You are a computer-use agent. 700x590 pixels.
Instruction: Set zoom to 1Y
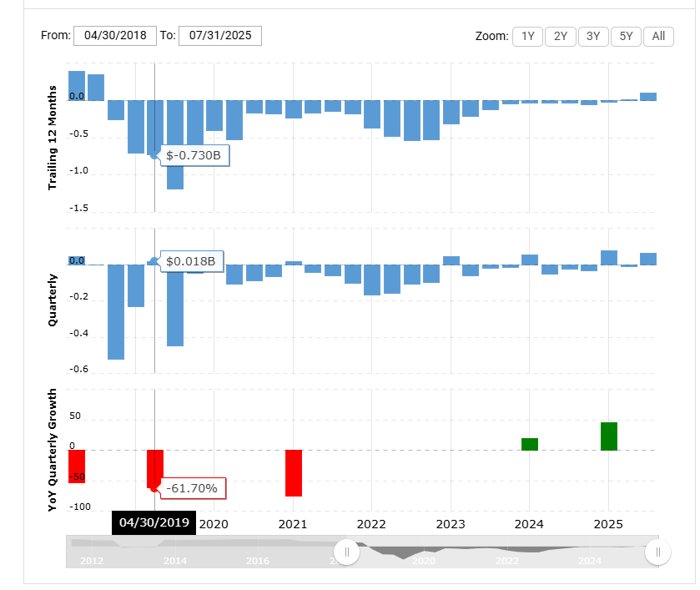tap(527, 36)
